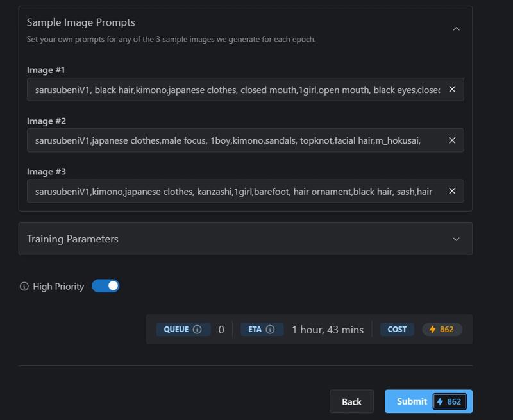Show the Queue info icon
Image resolution: width=513 pixels, height=420 pixels.
[198, 329]
